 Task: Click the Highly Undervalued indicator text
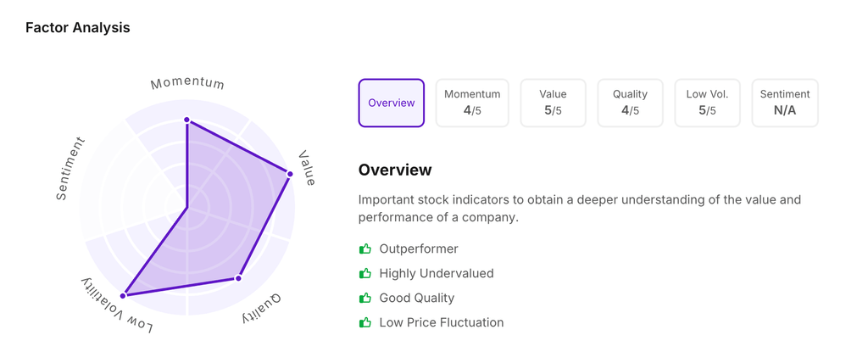pos(437,274)
